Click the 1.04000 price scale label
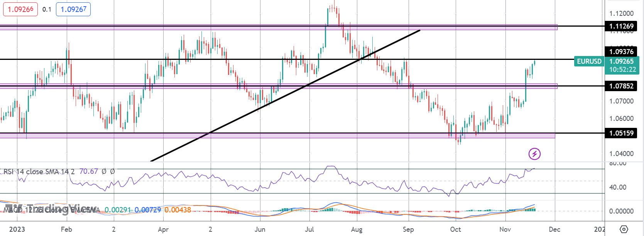This screenshot has width=644, height=236. [621, 154]
